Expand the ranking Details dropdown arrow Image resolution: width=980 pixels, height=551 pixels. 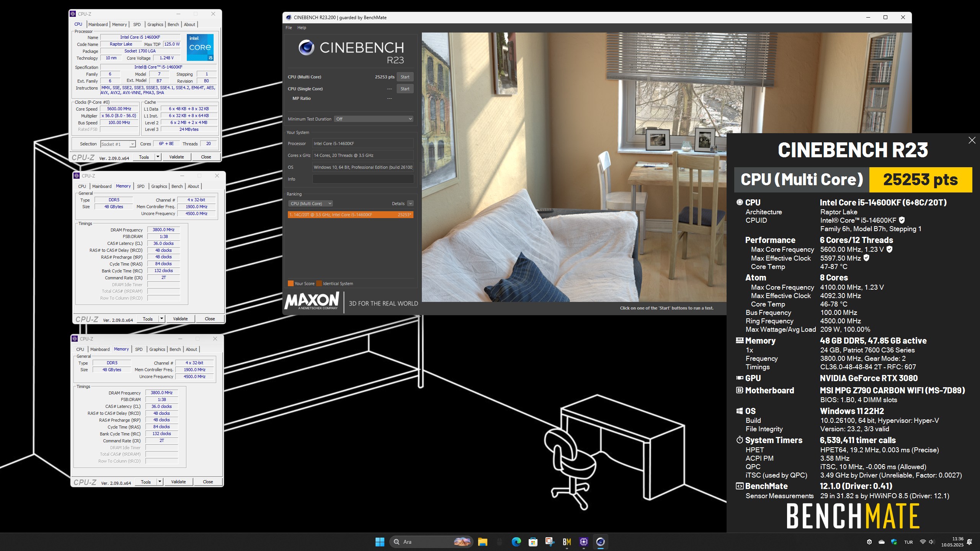tap(410, 204)
